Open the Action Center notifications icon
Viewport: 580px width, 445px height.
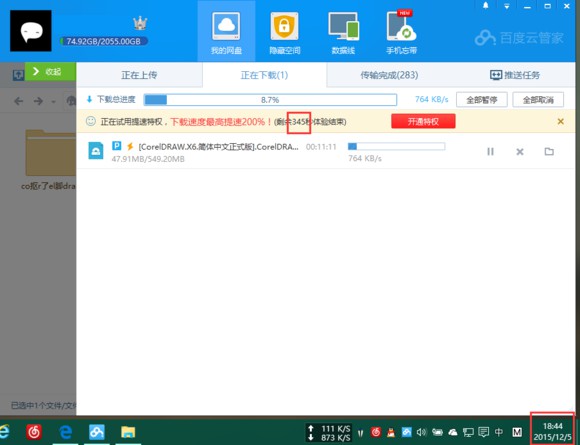click(x=483, y=432)
